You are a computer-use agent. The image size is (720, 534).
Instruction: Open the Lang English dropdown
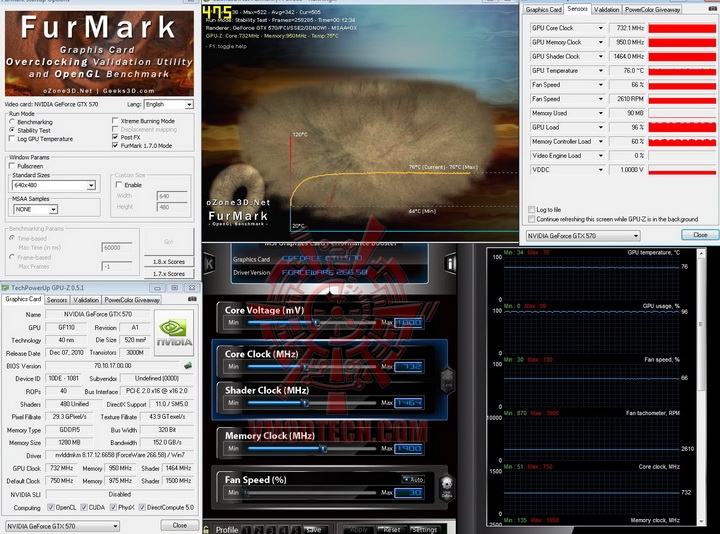(x=169, y=104)
